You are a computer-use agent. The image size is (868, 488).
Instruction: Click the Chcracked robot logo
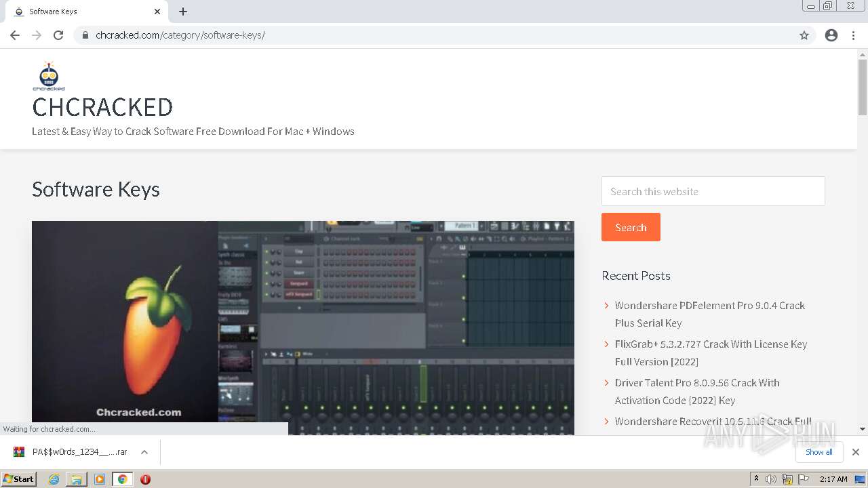pos(49,76)
